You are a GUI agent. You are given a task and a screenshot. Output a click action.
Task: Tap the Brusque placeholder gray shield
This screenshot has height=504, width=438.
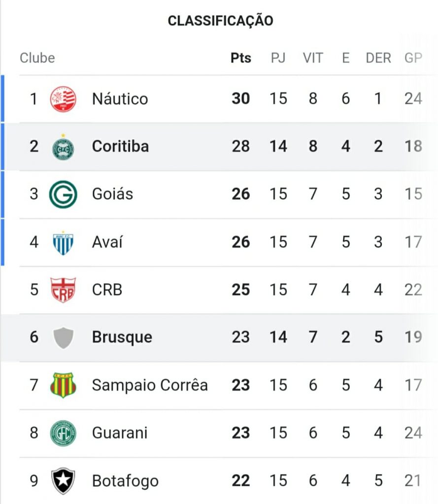[63, 338]
